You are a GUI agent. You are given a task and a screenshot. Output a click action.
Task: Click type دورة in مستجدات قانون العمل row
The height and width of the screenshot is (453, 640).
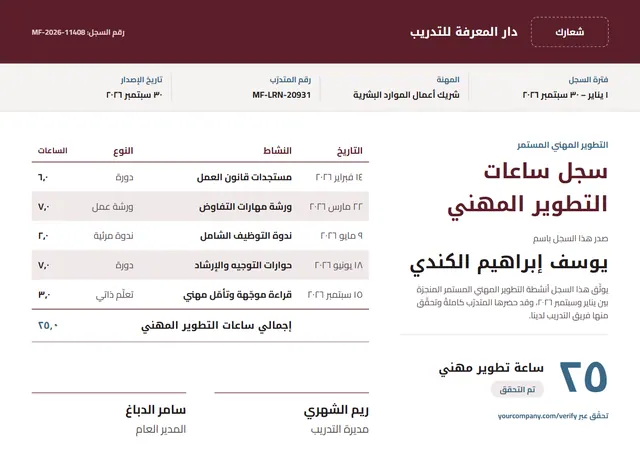124,177
